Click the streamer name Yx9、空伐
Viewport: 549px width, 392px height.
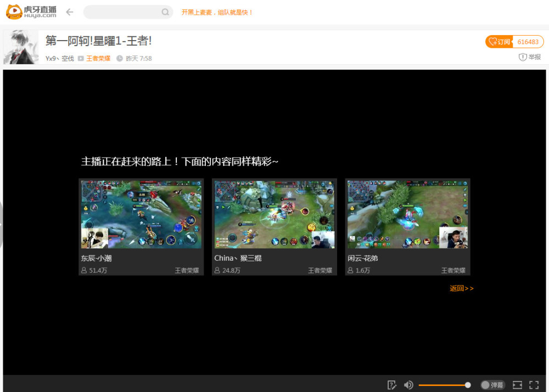59,58
